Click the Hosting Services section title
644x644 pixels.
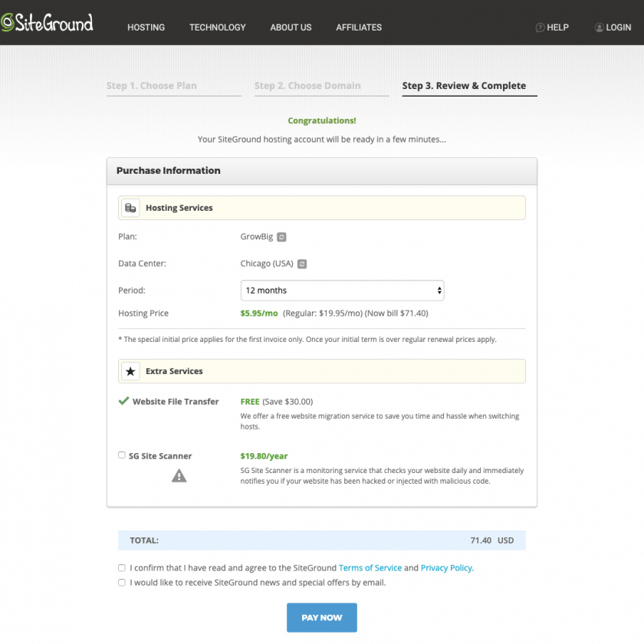[x=179, y=208]
